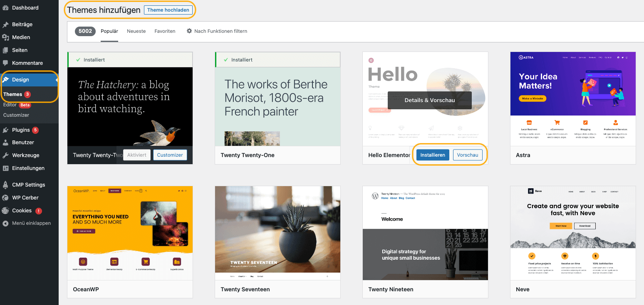Image resolution: width=644 pixels, height=305 pixels.
Task: Click the Benutzer user icon
Action: 5,143
